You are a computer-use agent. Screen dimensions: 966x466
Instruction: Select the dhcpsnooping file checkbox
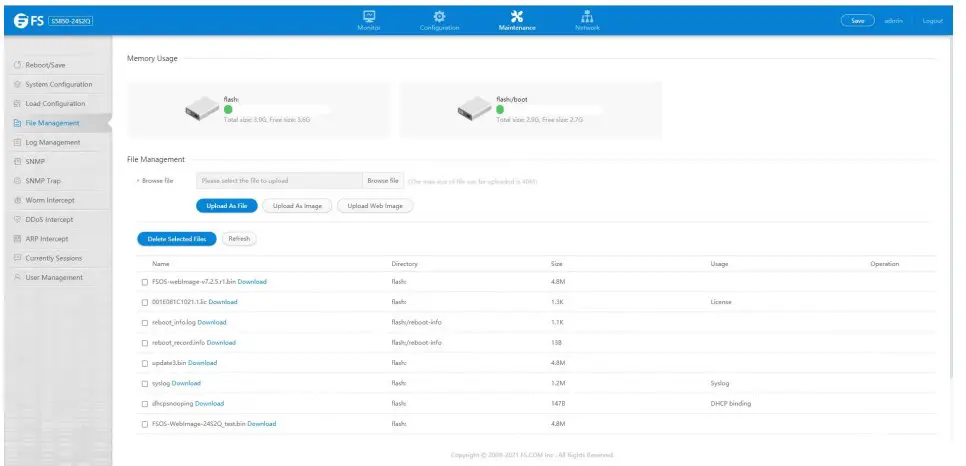pyautogui.click(x=145, y=404)
